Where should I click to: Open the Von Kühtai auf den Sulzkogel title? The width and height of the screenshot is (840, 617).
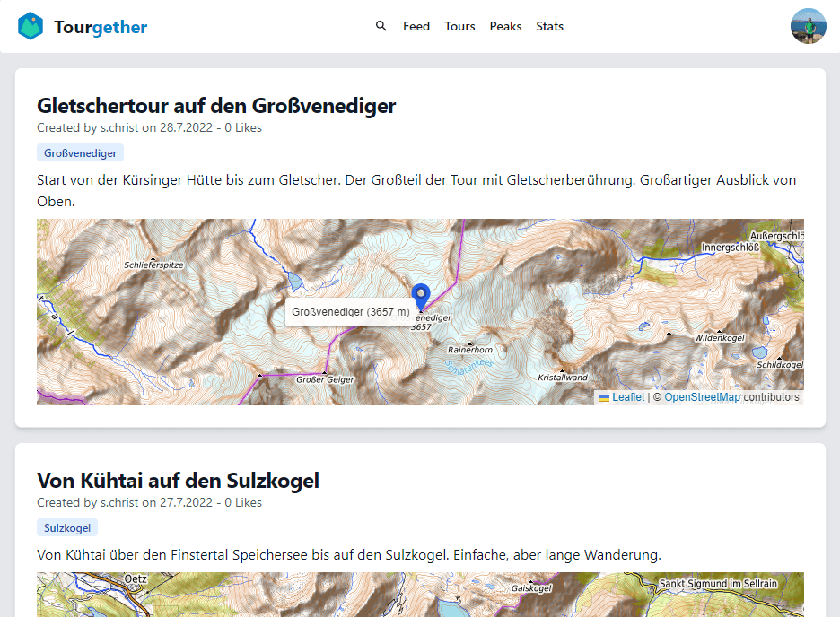[x=178, y=481]
